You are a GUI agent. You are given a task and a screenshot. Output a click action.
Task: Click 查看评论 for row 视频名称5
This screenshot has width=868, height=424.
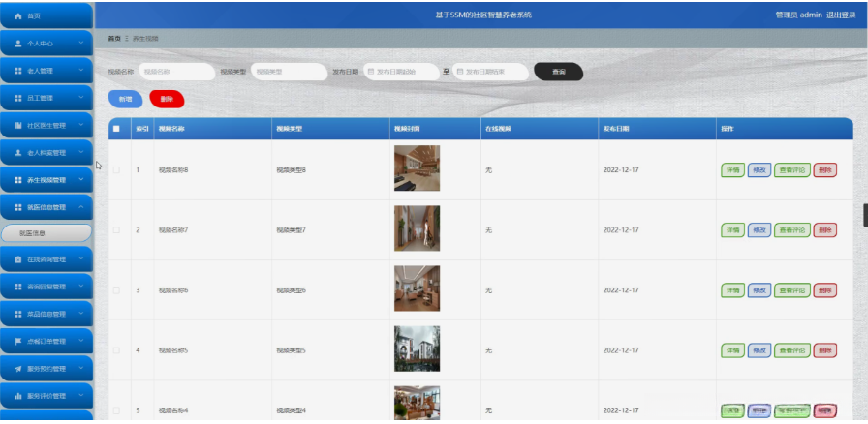pos(791,350)
